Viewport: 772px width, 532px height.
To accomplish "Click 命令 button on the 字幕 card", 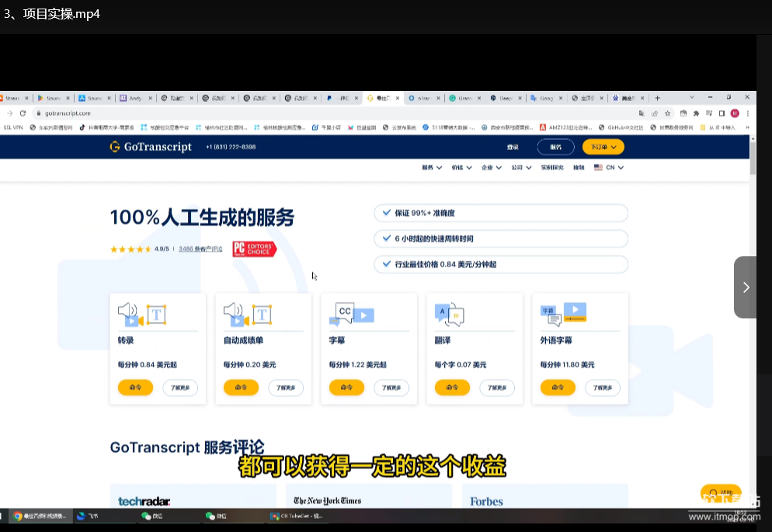I will 346,388.
